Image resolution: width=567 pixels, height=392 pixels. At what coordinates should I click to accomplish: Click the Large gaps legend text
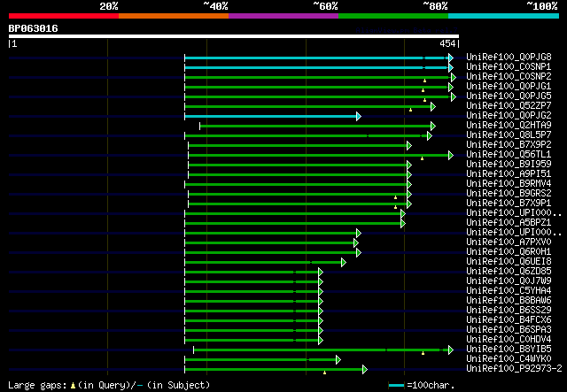[37, 386]
